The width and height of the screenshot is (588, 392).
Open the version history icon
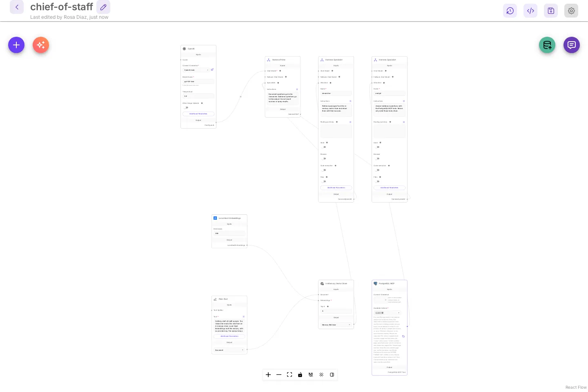coord(510,11)
